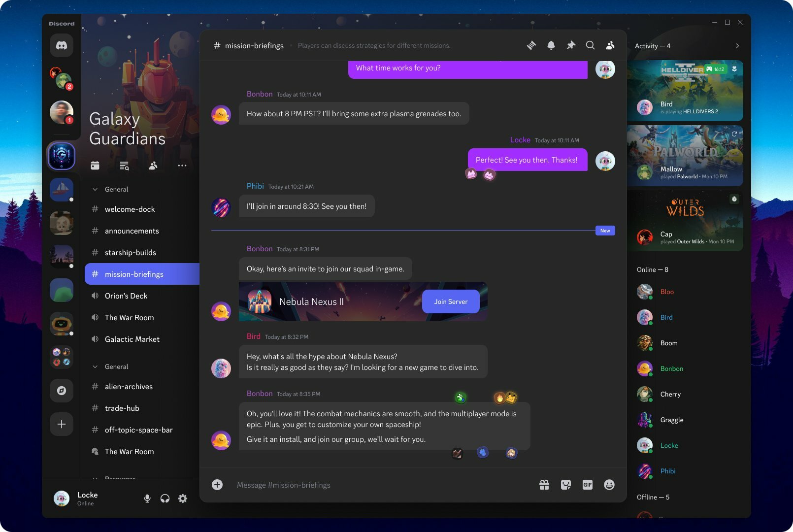The image size is (793, 532).
Task: Expand the Activity panel arrow
Action: point(737,46)
